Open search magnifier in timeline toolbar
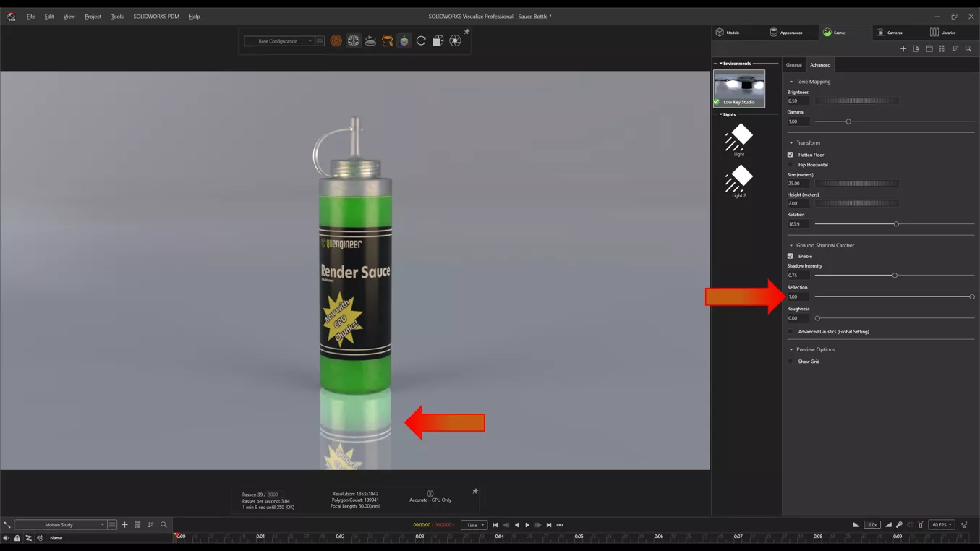 [x=163, y=525]
